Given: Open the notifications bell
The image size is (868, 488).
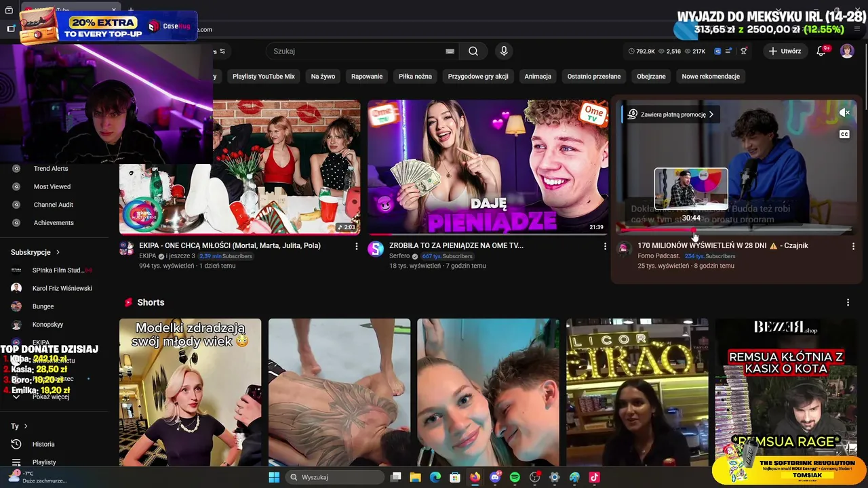Looking at the screenshot, I should tap(821, 51).
